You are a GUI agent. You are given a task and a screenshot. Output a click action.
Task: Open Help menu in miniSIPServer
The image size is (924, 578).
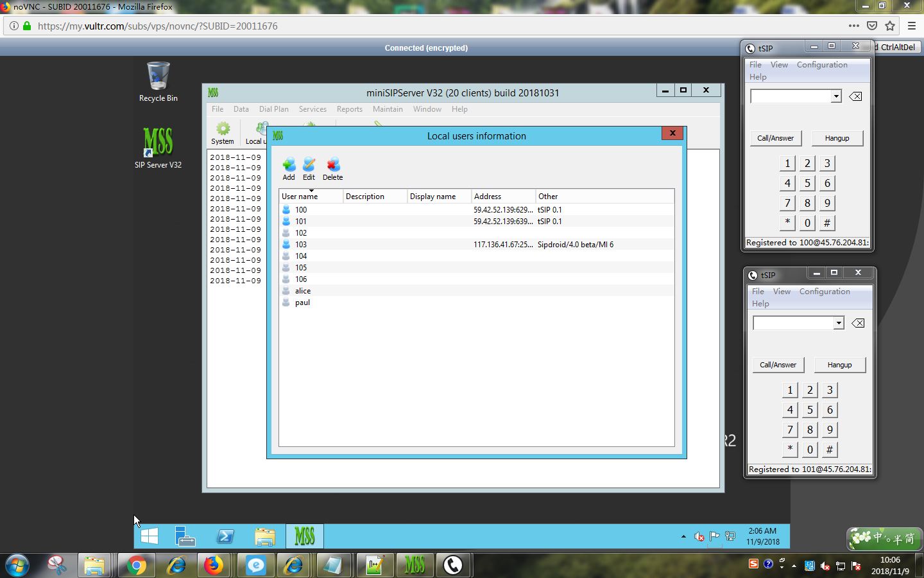click(459, 109)
